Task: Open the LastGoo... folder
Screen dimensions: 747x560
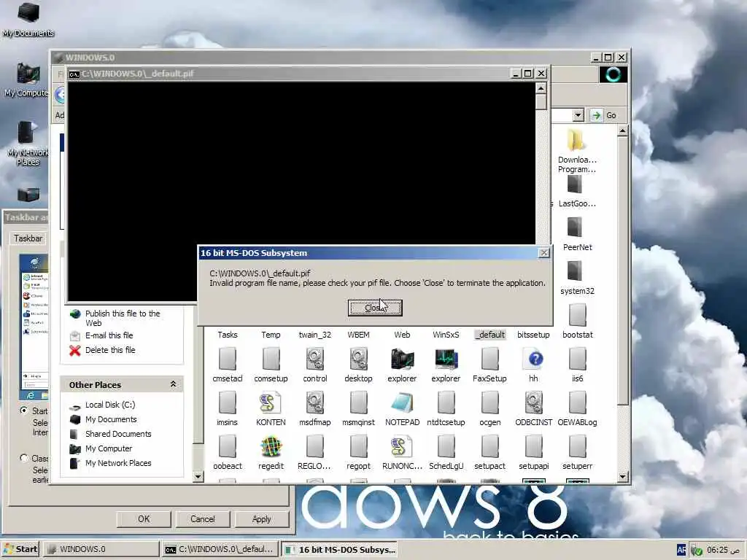Action: [575, 184]
